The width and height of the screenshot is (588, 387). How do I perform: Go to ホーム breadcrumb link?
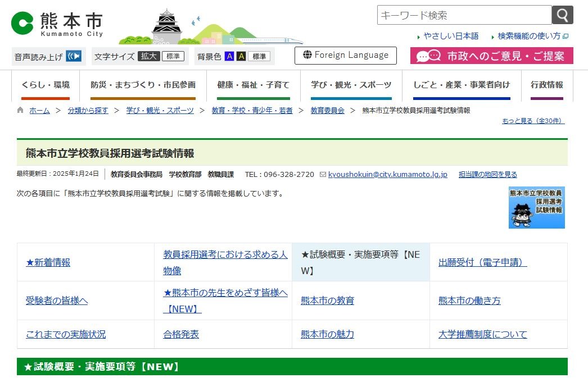click(39, 110)
